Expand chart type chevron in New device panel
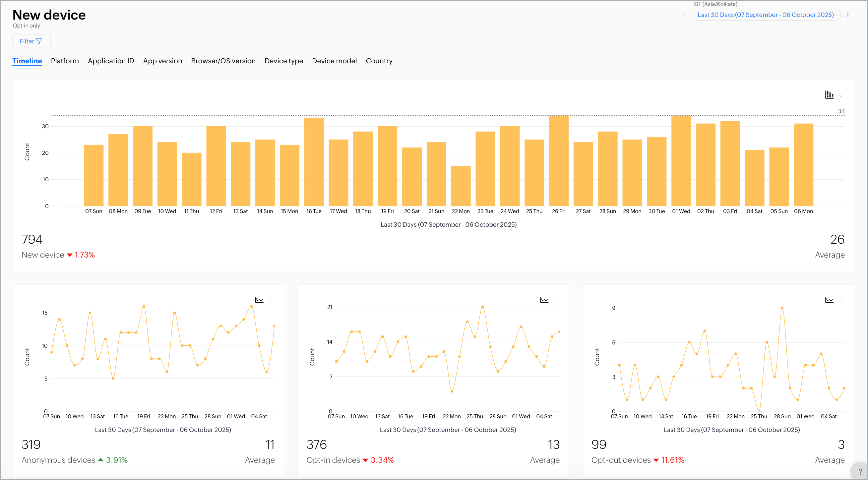 pyautogui.click(x=840, y=96)
